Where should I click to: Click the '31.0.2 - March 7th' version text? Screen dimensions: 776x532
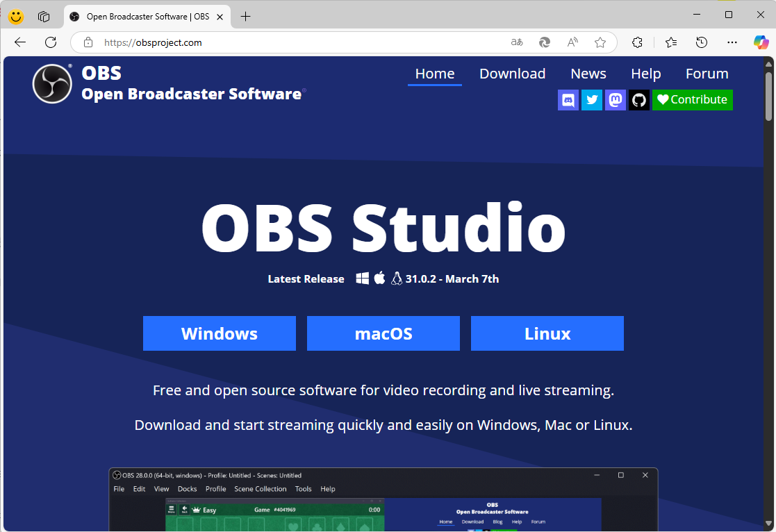click(452, 279)
